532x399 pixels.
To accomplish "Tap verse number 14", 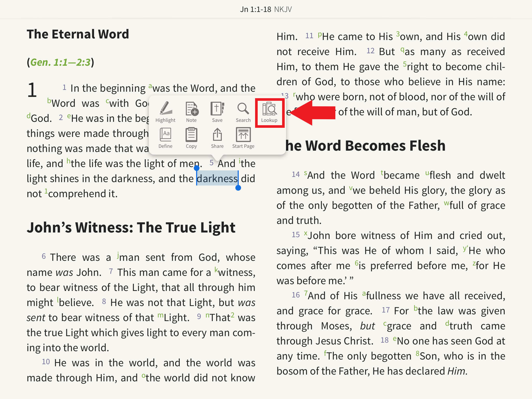I will point(296,174).
